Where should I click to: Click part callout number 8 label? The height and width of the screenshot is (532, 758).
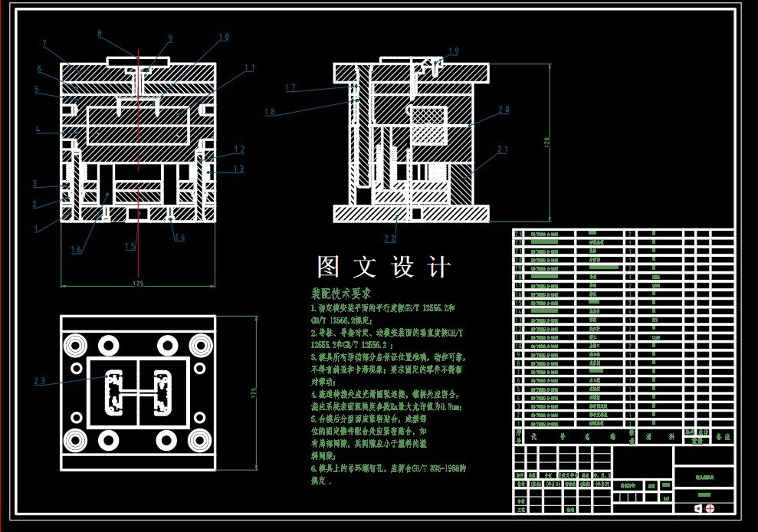(100, 34)
